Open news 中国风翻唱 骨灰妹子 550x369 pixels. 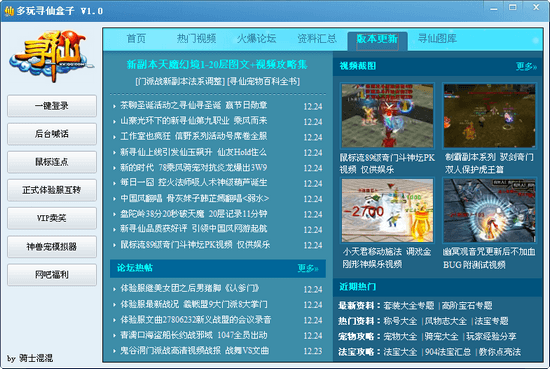click(195, 198)
